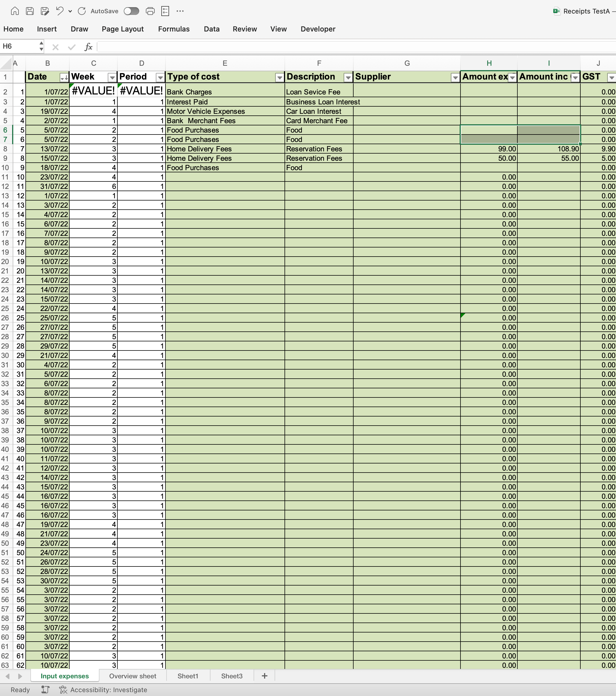This screenshot has width=616, height=696.
Task: Add a new sheet with plus button
Action: pyautogui.click(x=265, y=676)
